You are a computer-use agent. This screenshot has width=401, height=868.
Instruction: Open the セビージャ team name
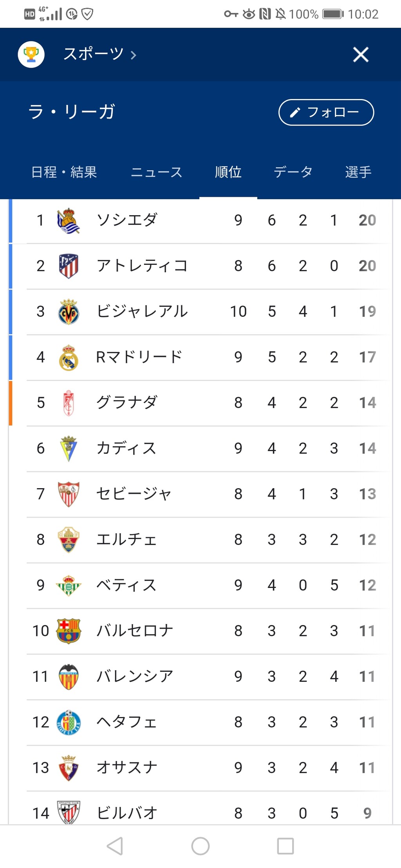134,494
